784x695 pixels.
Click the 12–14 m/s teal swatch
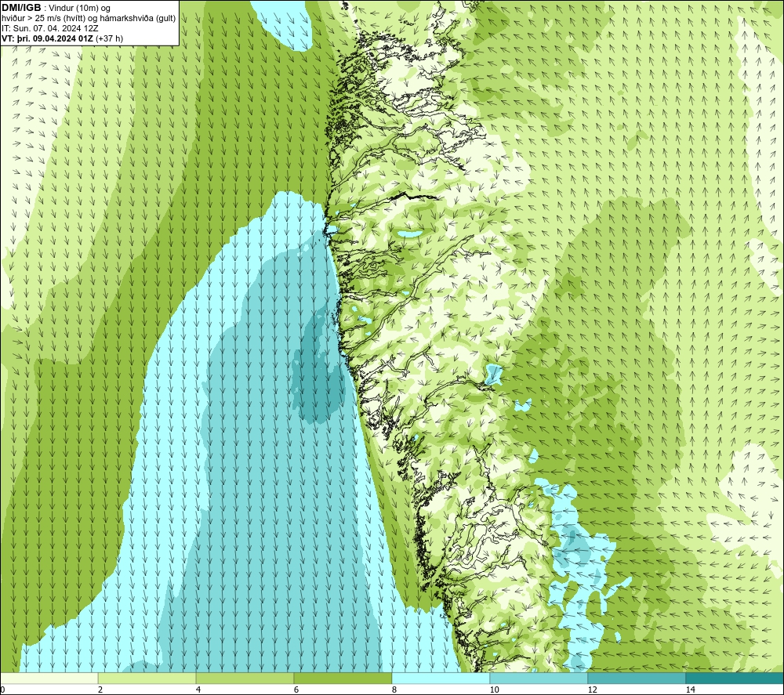pyautogui.click(x=637, y=678)
